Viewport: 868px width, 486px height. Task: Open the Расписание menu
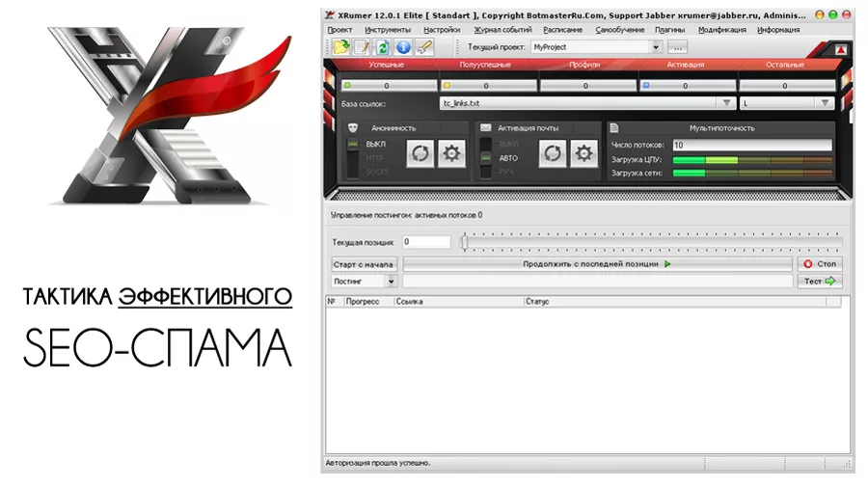[562, 30]
